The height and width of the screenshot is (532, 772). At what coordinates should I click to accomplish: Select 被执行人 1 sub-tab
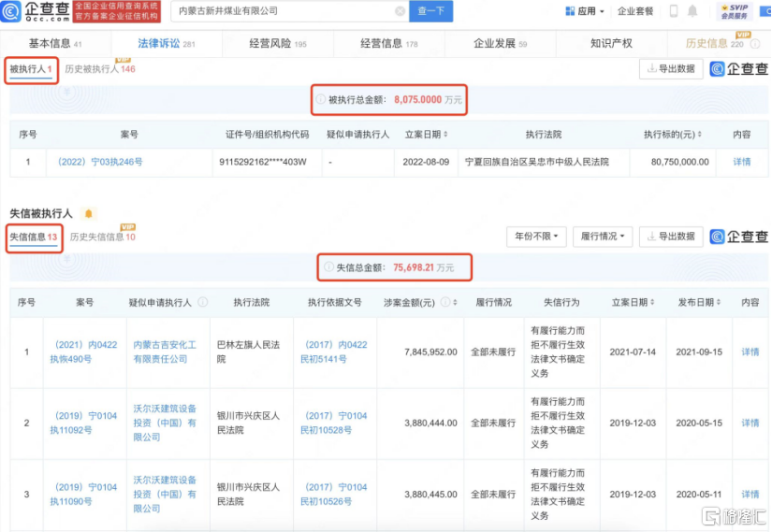click(x=31, y=69)
